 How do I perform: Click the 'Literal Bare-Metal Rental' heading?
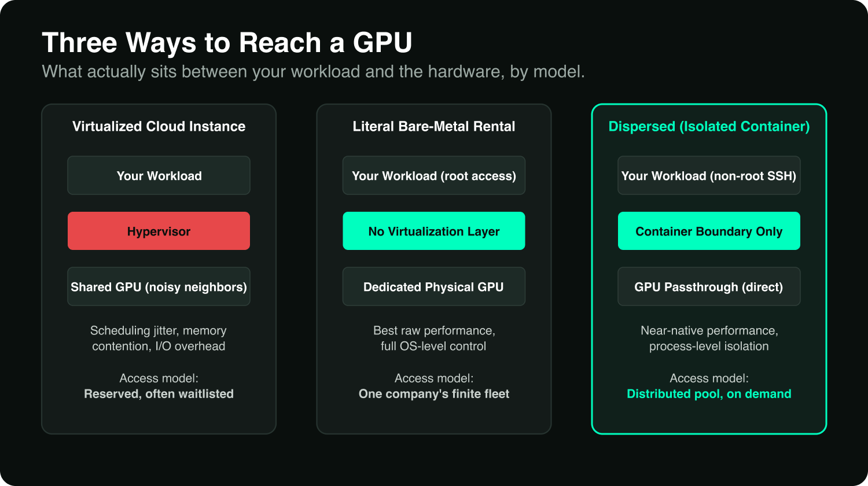coord(434,126)
